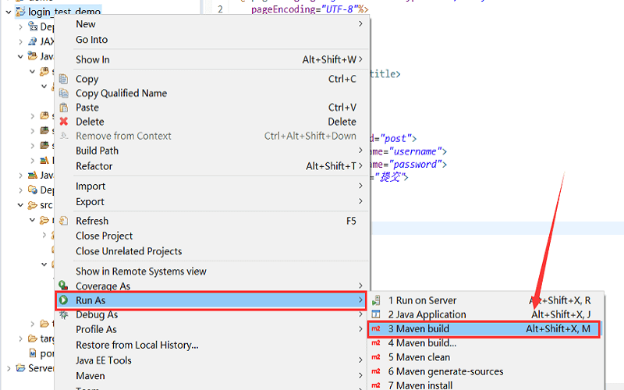
Task: Click the Run on Server icon
Action: click(376, 300)
